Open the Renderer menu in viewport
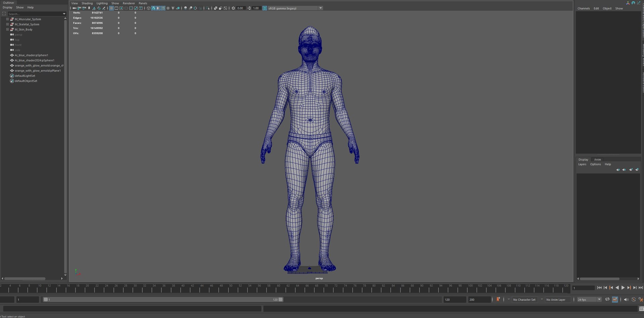Viewport: 644px width, 318px height. 129,3
